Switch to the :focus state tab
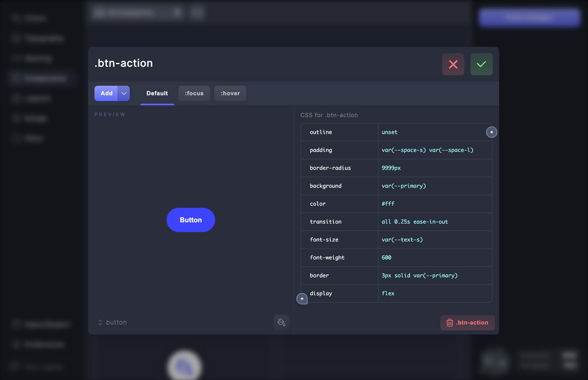 pyautogui.click(x=194, y=93)
